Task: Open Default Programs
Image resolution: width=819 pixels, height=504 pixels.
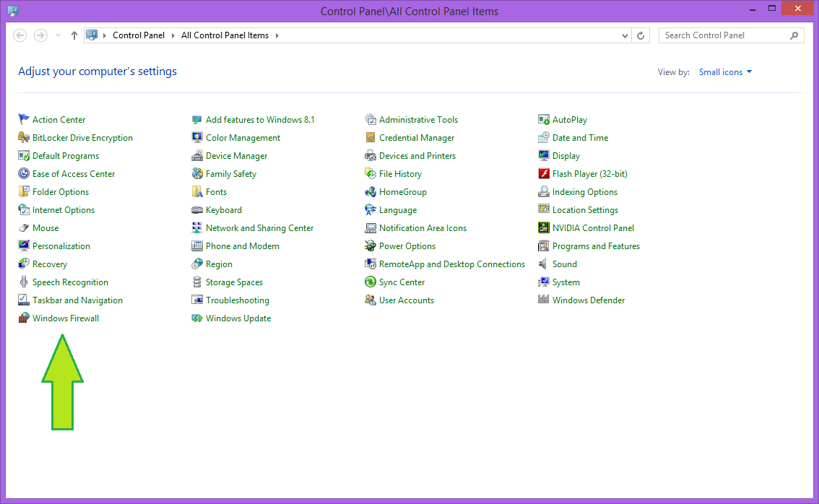Action: click(x=66, y=156)
